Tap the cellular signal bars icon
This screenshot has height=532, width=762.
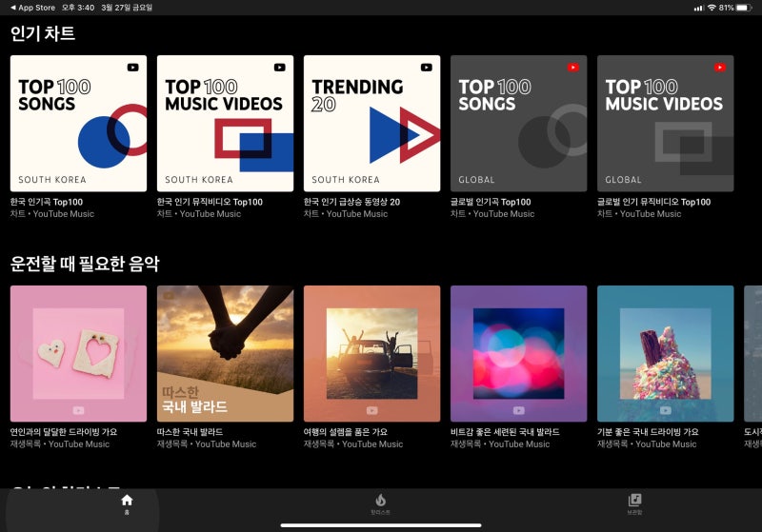click(699, 9)
